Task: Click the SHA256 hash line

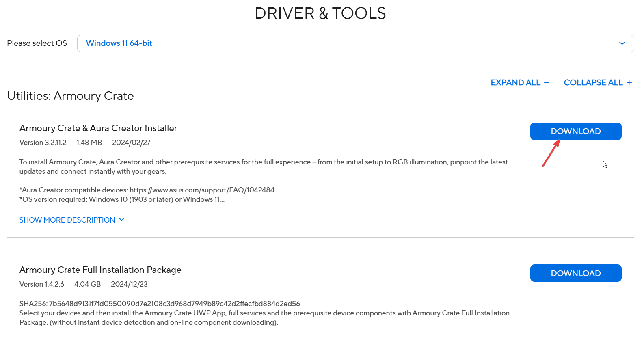Action: [x=160, y=304]
